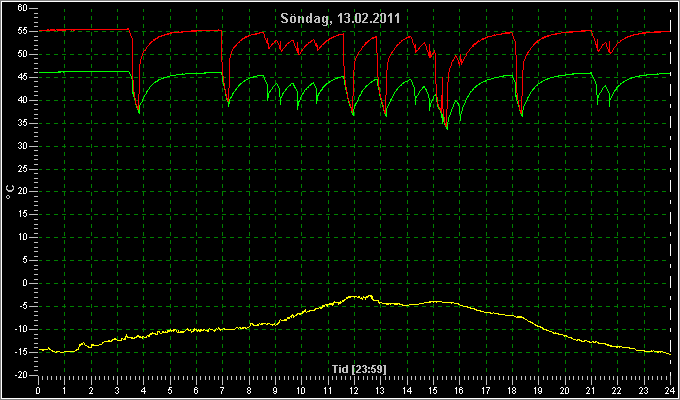Select hour 18 on the time axis
The image size is (680, 400).
coord(512,390)
